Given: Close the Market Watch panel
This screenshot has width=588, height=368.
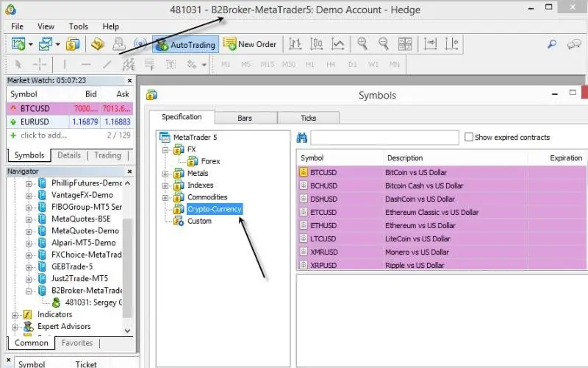Looking at the screenshot, I should [x=130, y=80].
